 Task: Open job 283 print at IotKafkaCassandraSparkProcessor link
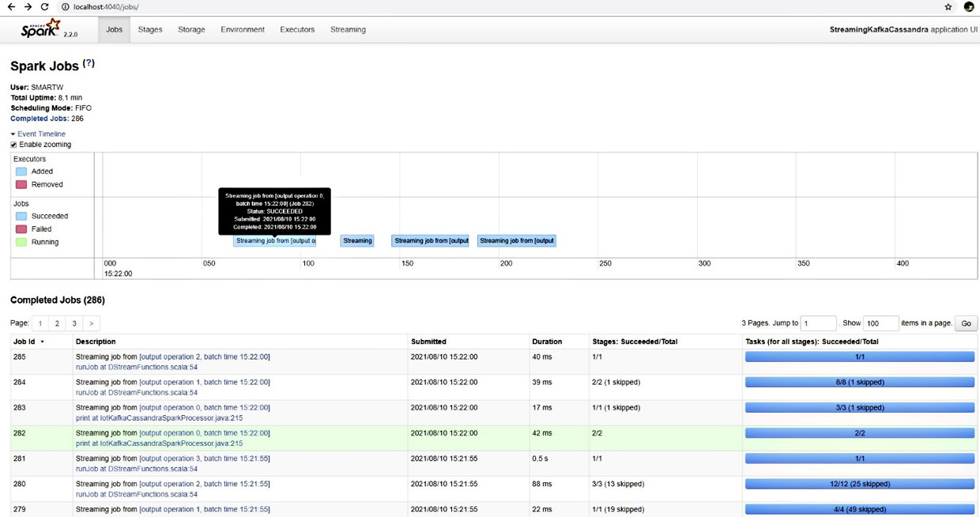tap(159, 418)
